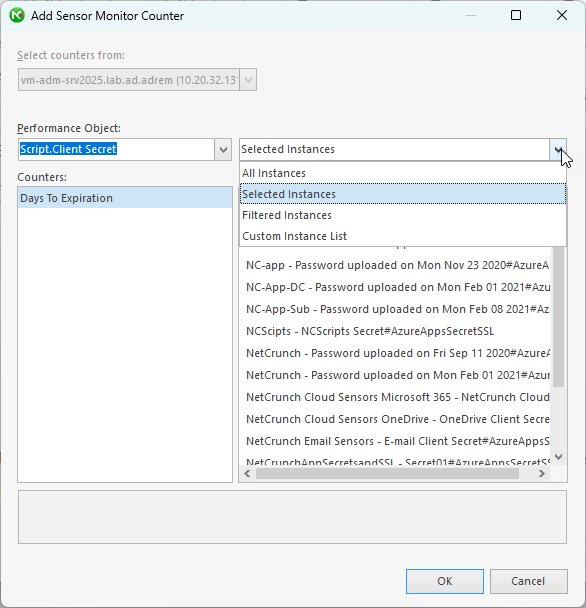Select NCScipts - NCScripts Secret instance
The width and height of the screenshot is (586, 608).
397,331
